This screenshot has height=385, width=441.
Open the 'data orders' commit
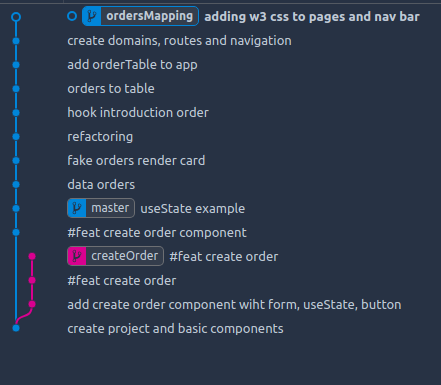coord(101,185)
